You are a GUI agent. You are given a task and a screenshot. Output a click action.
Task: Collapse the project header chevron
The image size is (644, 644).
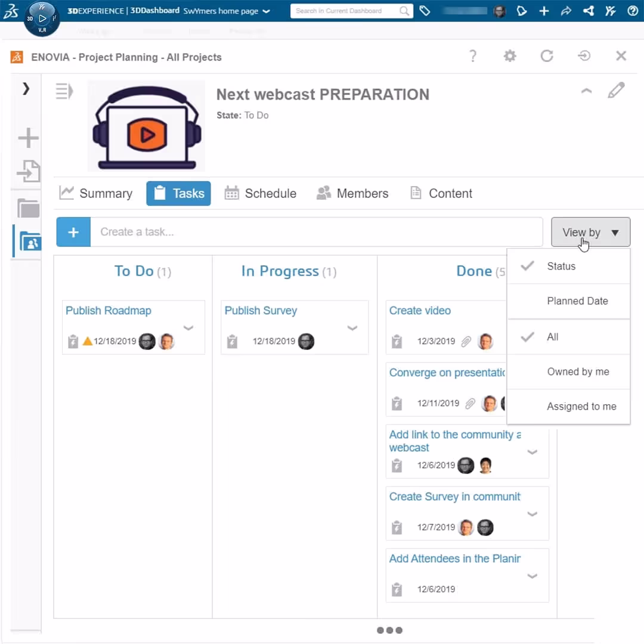coord(586,91)
